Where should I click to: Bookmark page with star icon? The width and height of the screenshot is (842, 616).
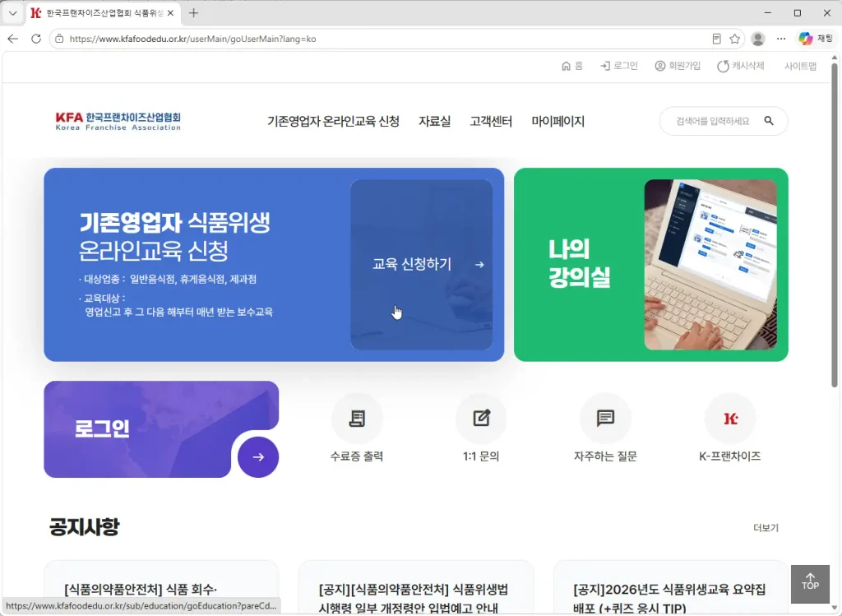pyautogui.click(x=734, y=39)
